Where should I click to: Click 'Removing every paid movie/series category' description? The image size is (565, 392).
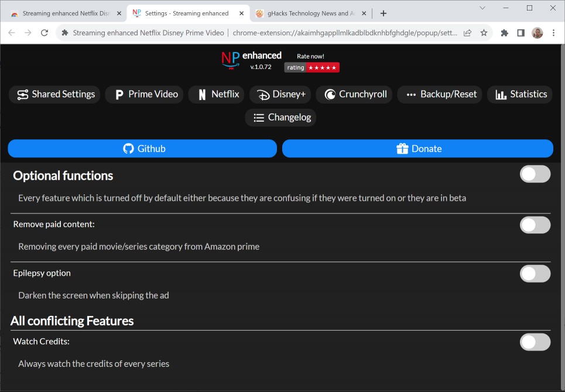[139, 246]
